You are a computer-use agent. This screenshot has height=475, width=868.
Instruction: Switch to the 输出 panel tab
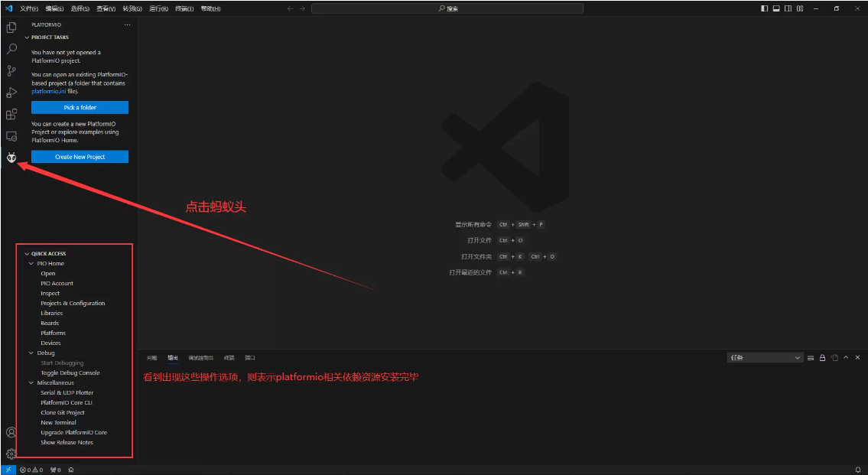coord(173,358)
